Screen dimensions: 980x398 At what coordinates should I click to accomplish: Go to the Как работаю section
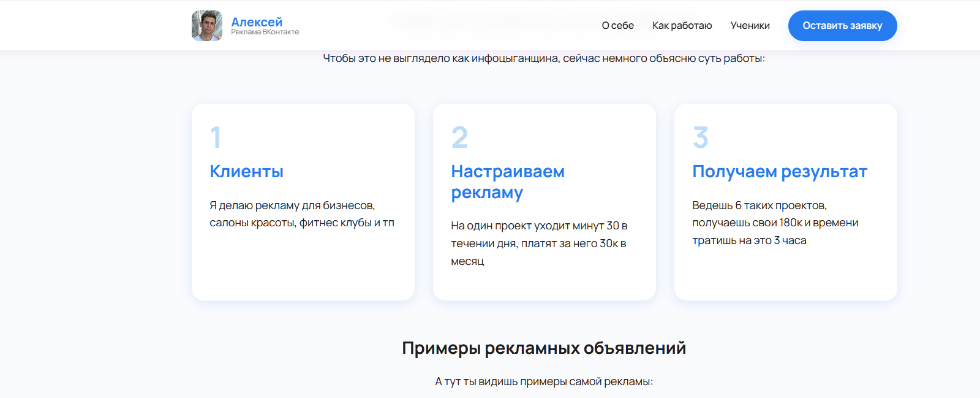(x=682, y=26)
